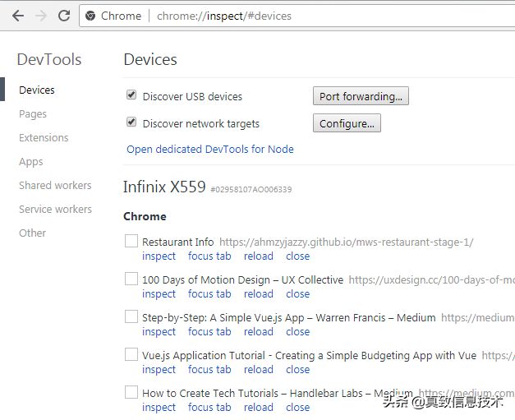Reload the 100 Days of Motion Design tab
Image resolution: width=515 pixels, height=420 pixels.
pyautogui.click(x=259, y=294)
